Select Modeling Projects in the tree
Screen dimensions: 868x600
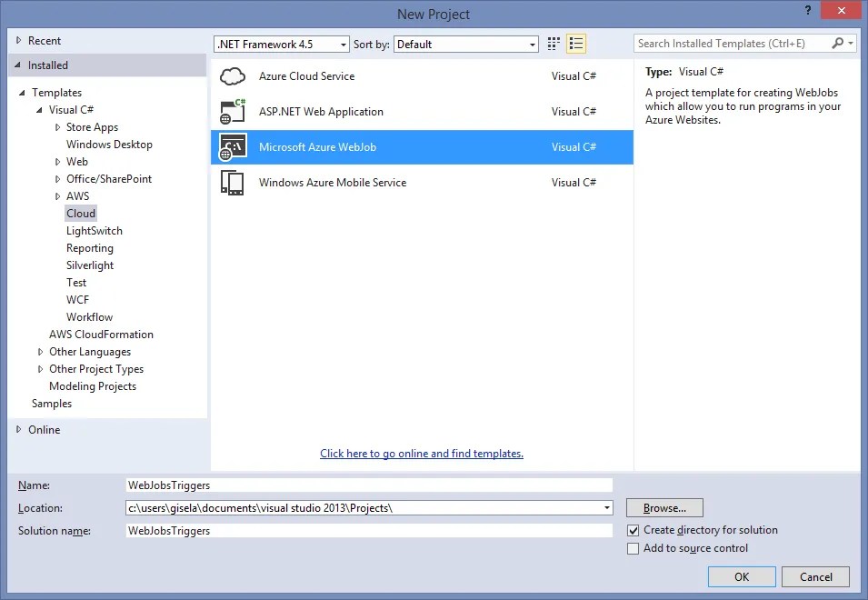click(93, 386)
